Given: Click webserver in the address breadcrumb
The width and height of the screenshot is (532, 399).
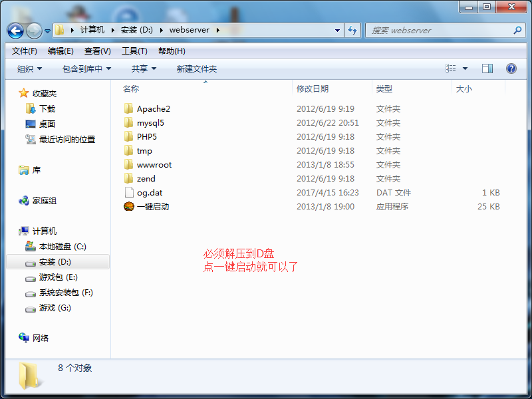Looking at the screenshot, I should point(190,30).
